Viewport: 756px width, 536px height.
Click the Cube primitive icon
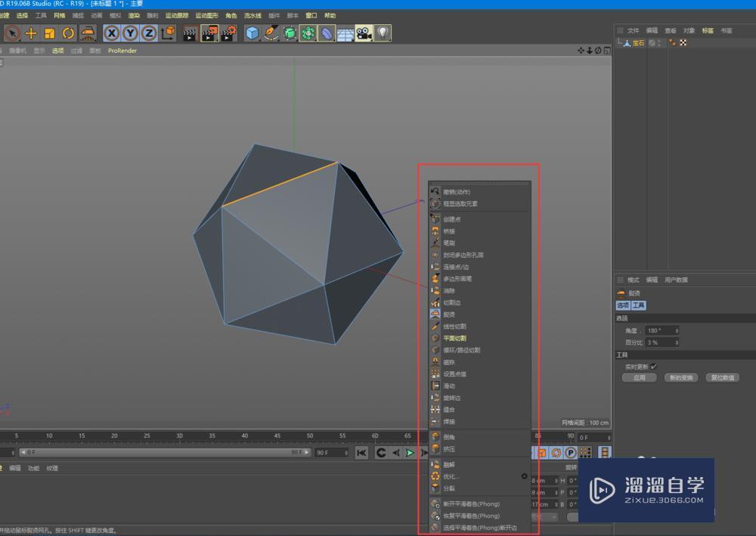[x=251, y=33]
